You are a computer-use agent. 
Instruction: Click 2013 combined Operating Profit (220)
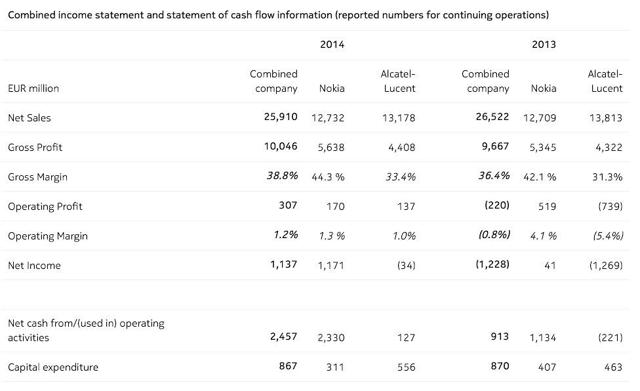(x=497, y=205)
